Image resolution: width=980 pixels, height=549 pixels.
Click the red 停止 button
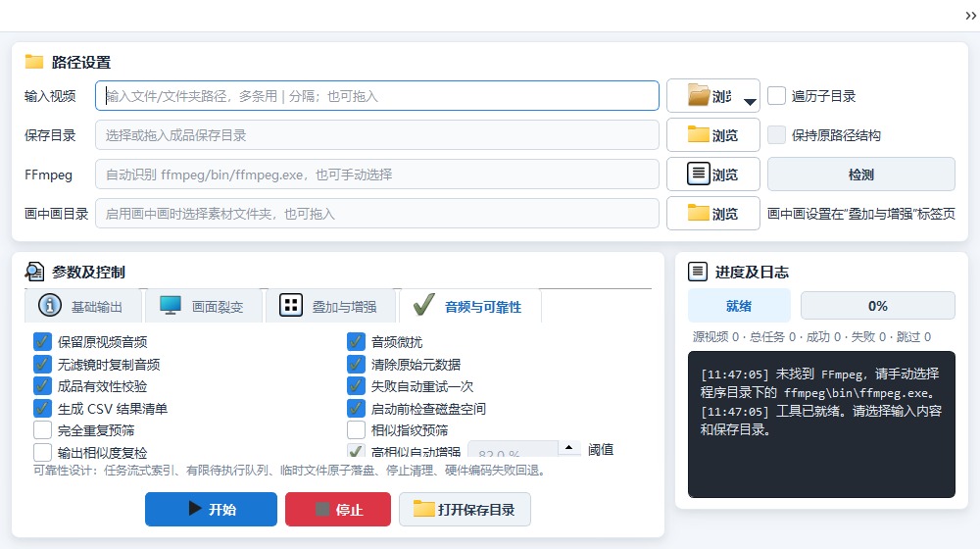(x=338, y=509)
